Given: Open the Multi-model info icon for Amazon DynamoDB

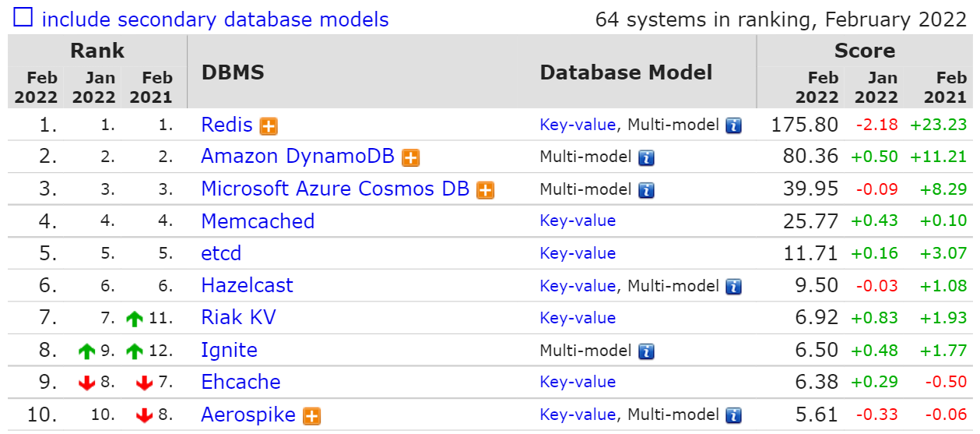Looking at the screenshot, I should [x=646, y=157].
